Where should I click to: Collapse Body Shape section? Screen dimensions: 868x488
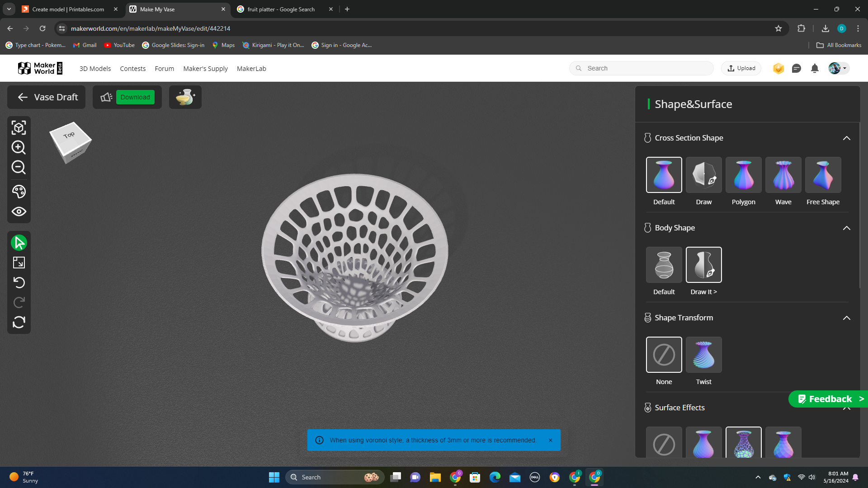click(x=846, y=228)
